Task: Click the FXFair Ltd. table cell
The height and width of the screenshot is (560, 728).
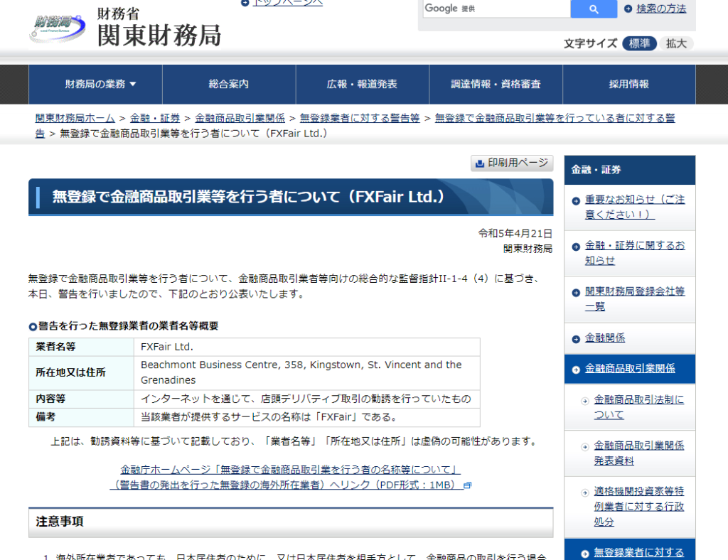Action: 307,347
